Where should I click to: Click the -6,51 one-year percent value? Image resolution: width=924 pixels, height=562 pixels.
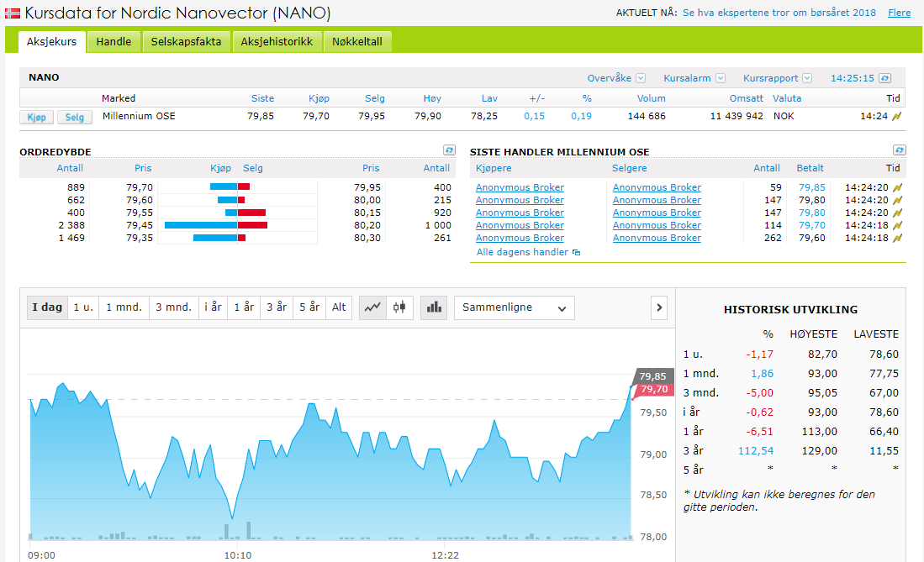tap(759, 431)
